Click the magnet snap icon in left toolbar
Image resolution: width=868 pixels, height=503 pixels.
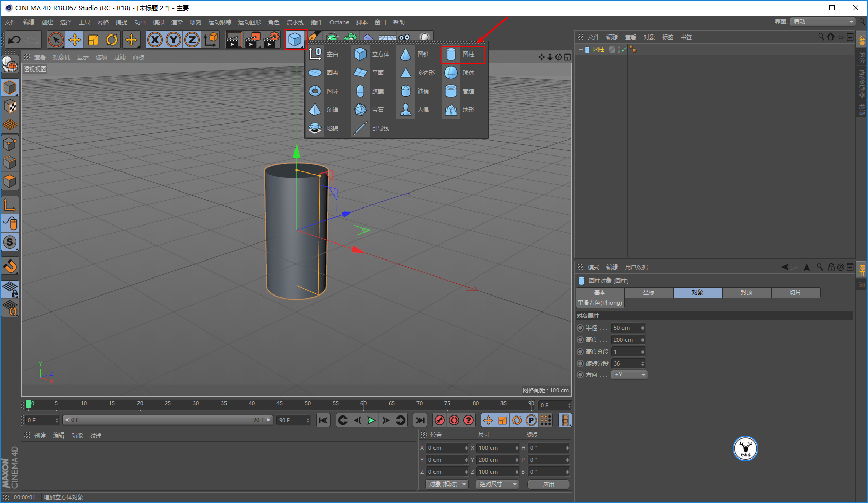10,266
